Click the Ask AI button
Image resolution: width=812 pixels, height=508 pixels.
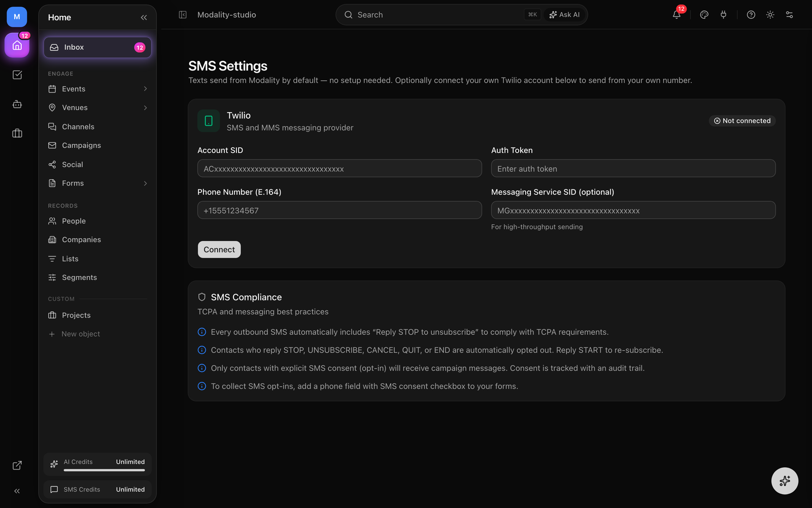coord(564,15)
